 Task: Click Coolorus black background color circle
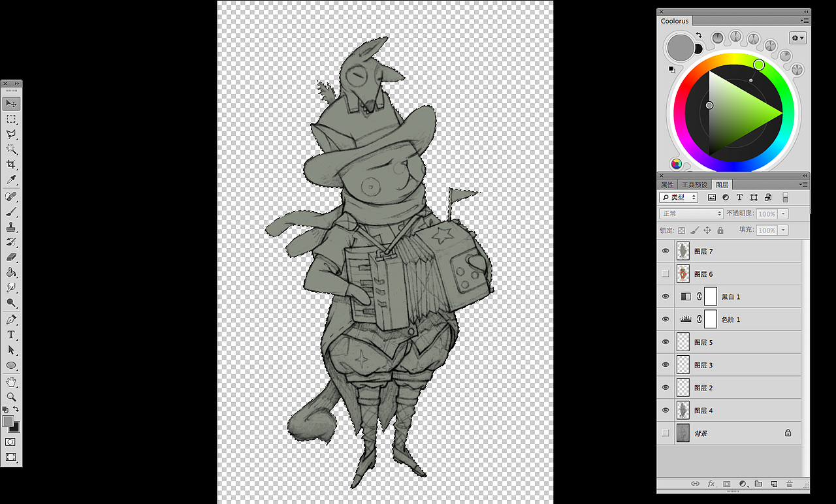click(698, 49)
